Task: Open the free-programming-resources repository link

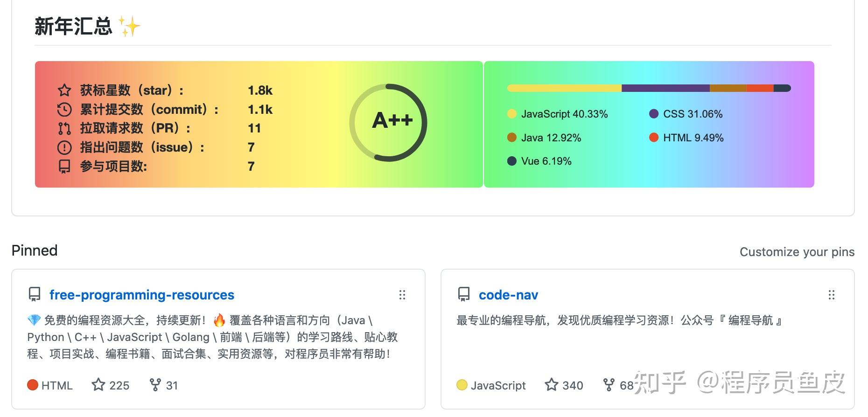Action: (142, 295)
